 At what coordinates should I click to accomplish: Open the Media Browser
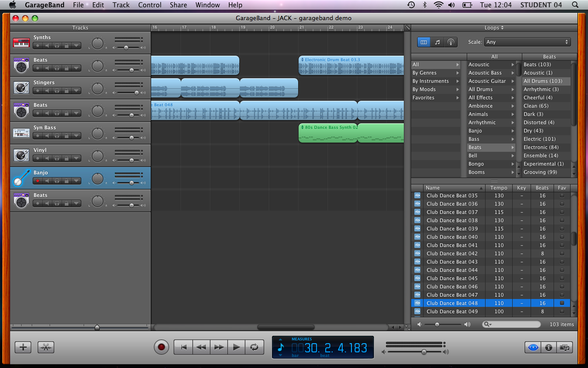click(565, 347)
